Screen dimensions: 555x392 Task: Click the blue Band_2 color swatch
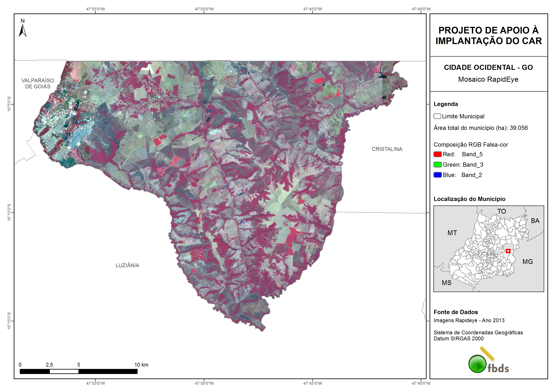click(x=437, y=175)
